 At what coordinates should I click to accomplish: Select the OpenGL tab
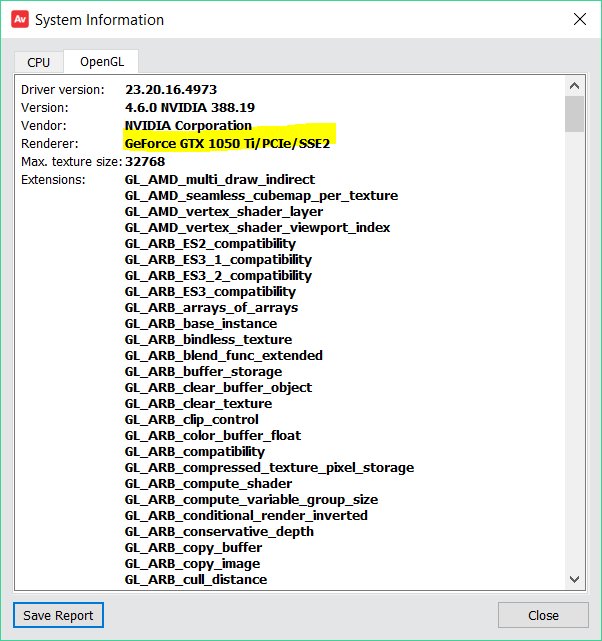pos(102,62)
